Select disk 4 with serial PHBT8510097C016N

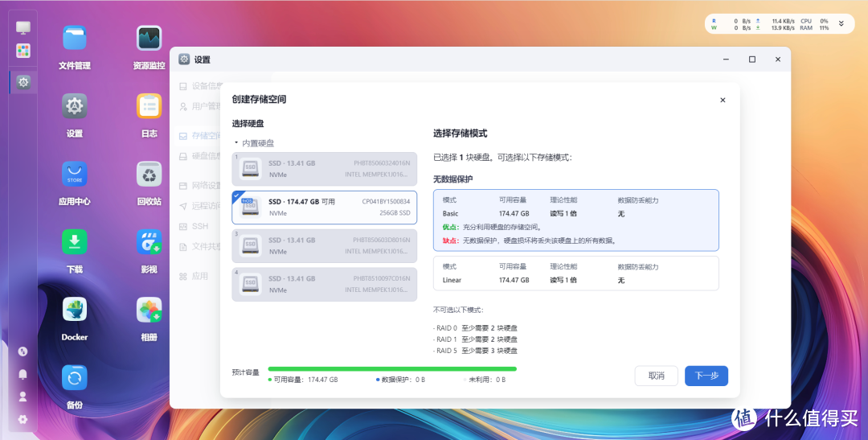(325, 284)
